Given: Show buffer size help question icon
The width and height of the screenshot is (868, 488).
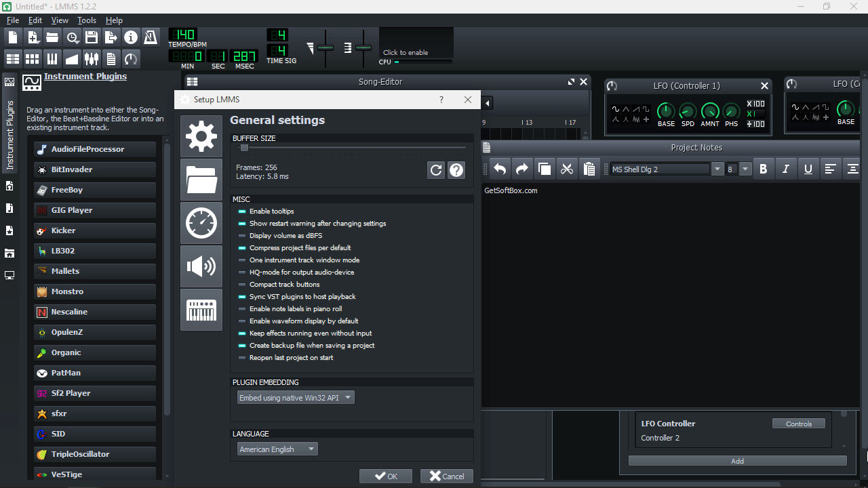Looking at the screenshot, I should click(x=457, y=170).
